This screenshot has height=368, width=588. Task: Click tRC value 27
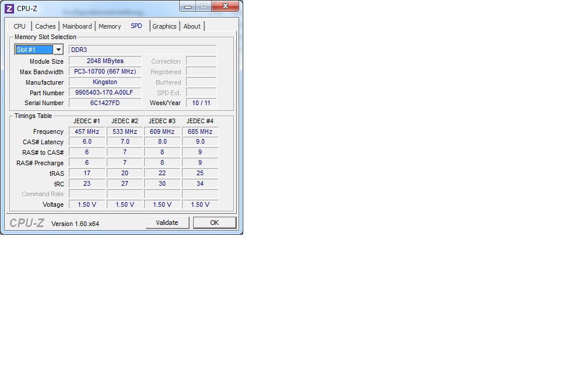125,183
